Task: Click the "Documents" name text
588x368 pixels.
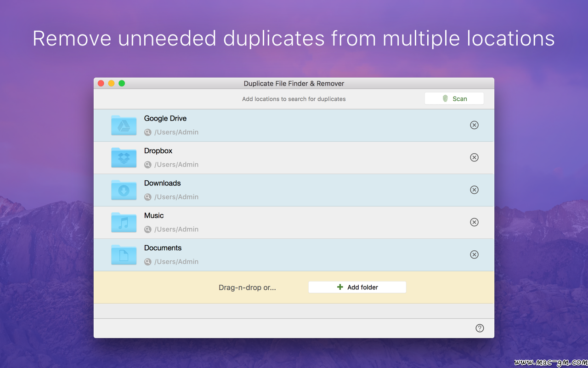Action: point(163,247)
